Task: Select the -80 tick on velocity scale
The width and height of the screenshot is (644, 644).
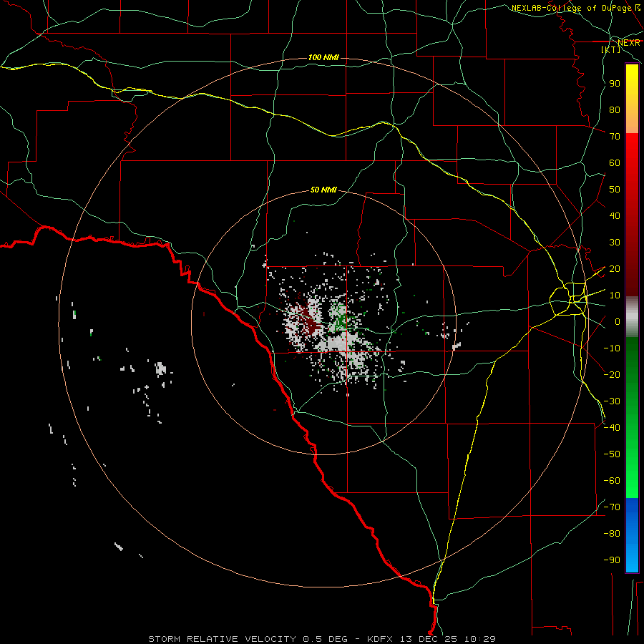Action: click(612, 534)
